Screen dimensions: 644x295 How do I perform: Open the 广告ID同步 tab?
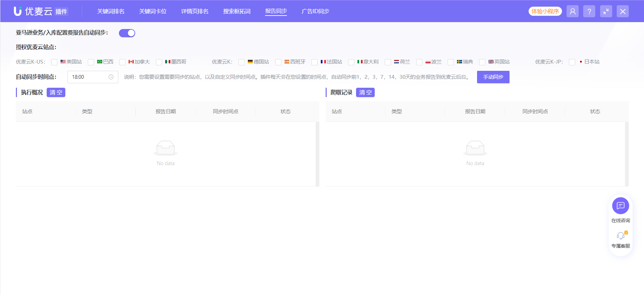click(x=315, y=11)
